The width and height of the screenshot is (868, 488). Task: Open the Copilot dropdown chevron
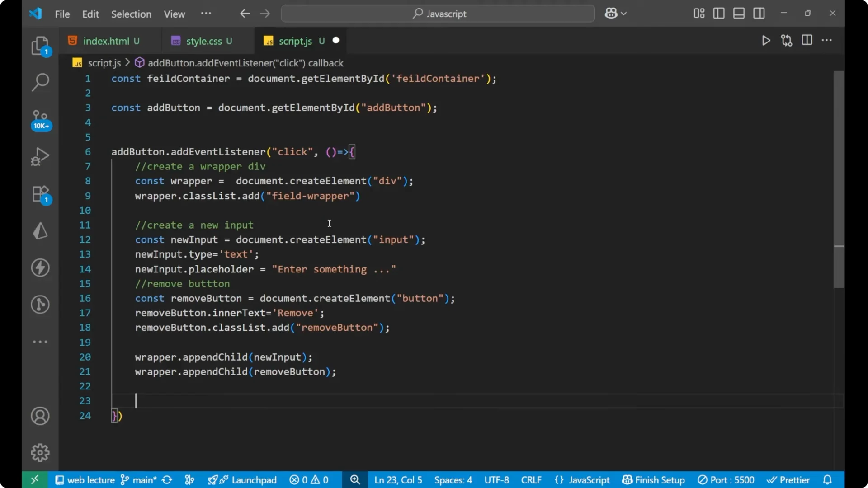[x=624, y=13]
